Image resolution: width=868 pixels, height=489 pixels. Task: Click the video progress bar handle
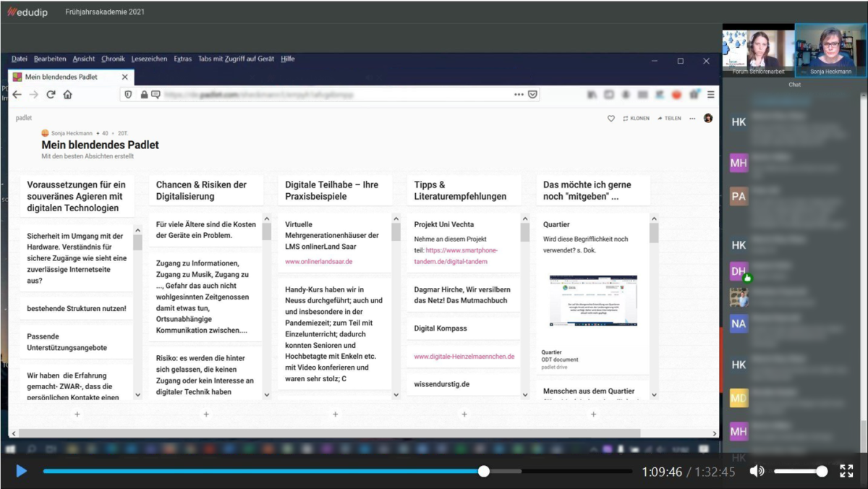click(484, 472)
